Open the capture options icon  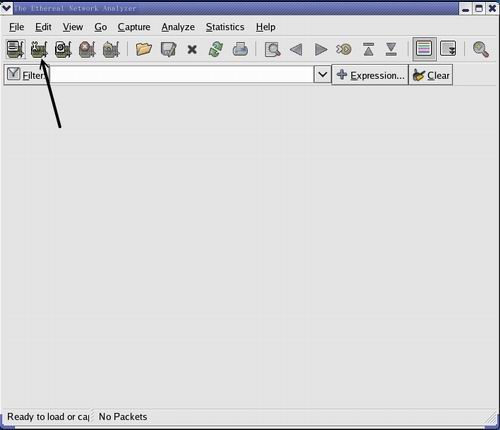point(39,49)
